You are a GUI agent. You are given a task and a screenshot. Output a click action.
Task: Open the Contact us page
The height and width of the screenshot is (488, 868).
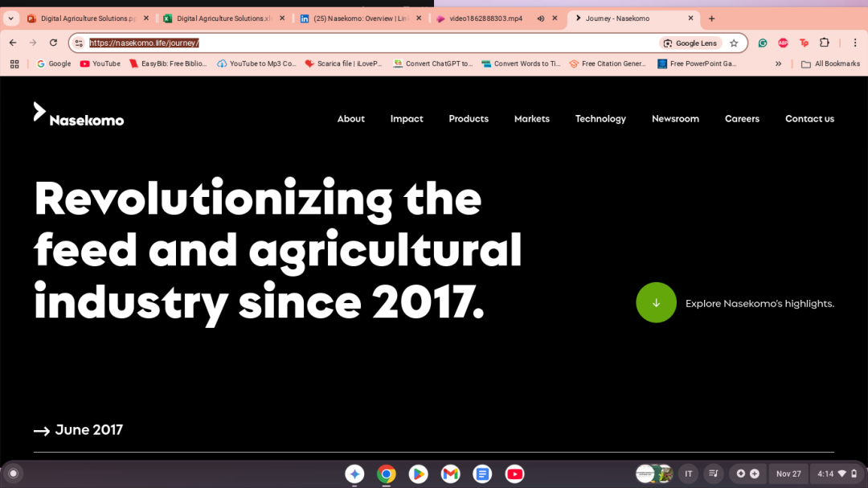tap(809, 118)
